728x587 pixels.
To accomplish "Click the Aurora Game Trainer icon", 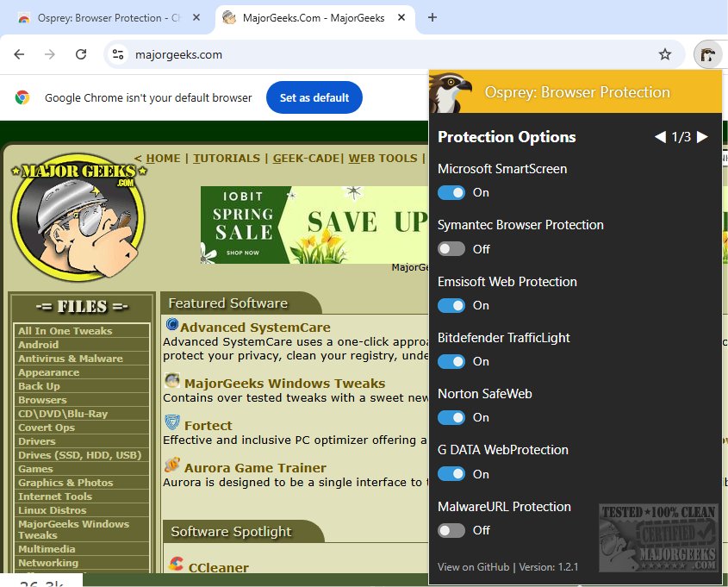I will point(172,465).
